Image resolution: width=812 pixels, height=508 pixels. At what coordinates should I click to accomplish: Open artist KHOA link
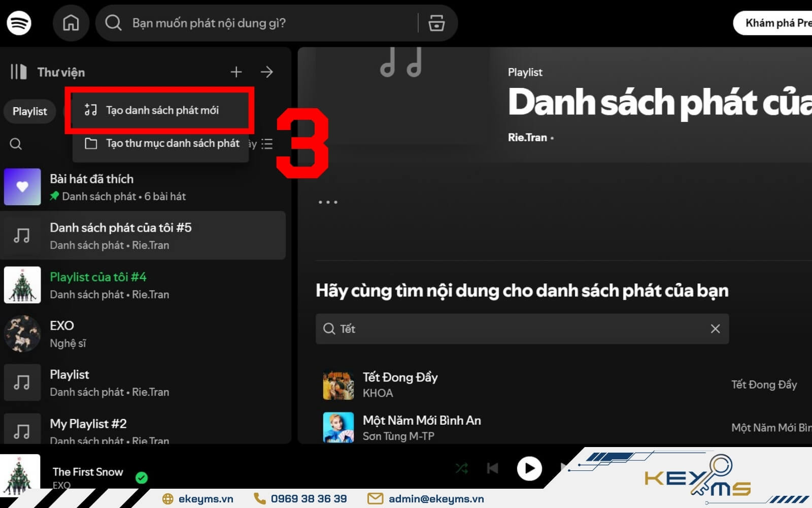coord(378,393)
